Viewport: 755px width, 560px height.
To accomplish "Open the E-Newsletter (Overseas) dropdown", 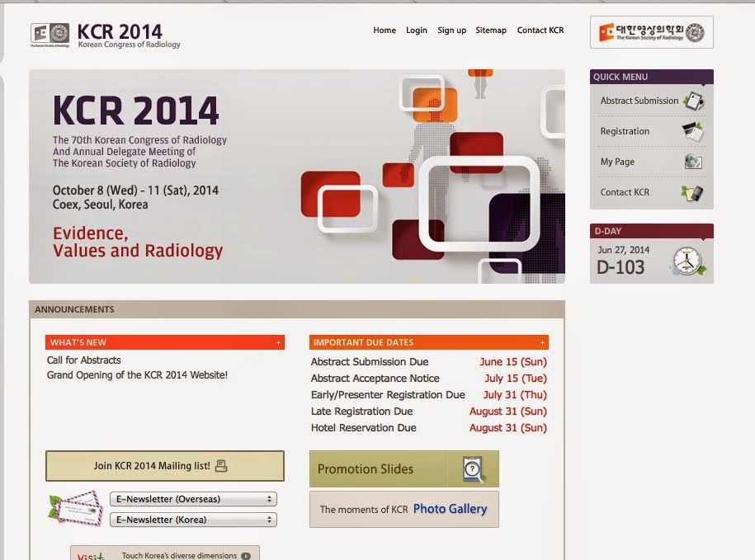I will [193, 499].
